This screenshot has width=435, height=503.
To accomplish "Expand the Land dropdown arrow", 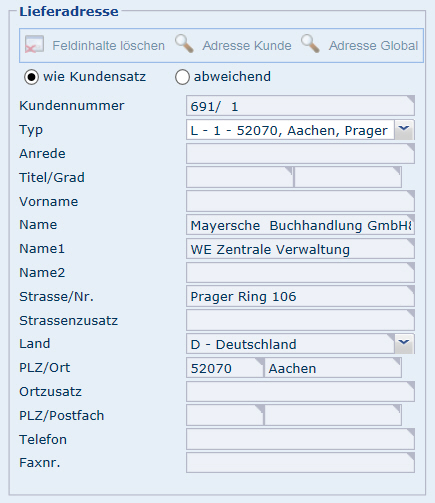I will 404,344.
